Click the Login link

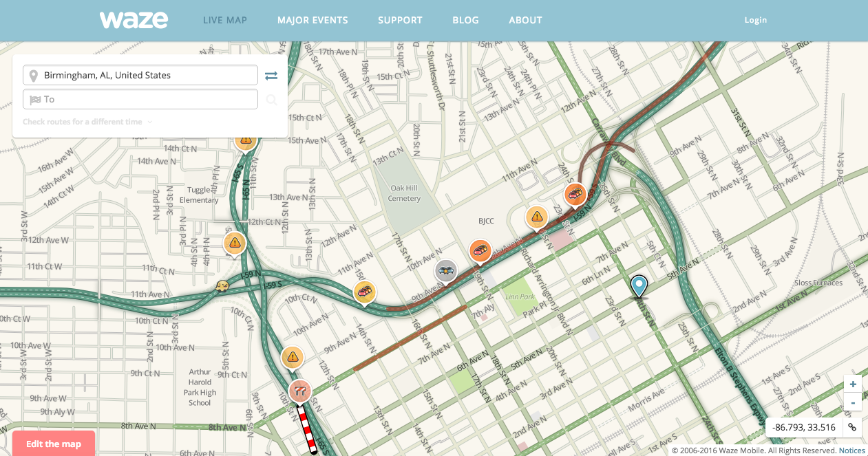(x=755, y=20)
